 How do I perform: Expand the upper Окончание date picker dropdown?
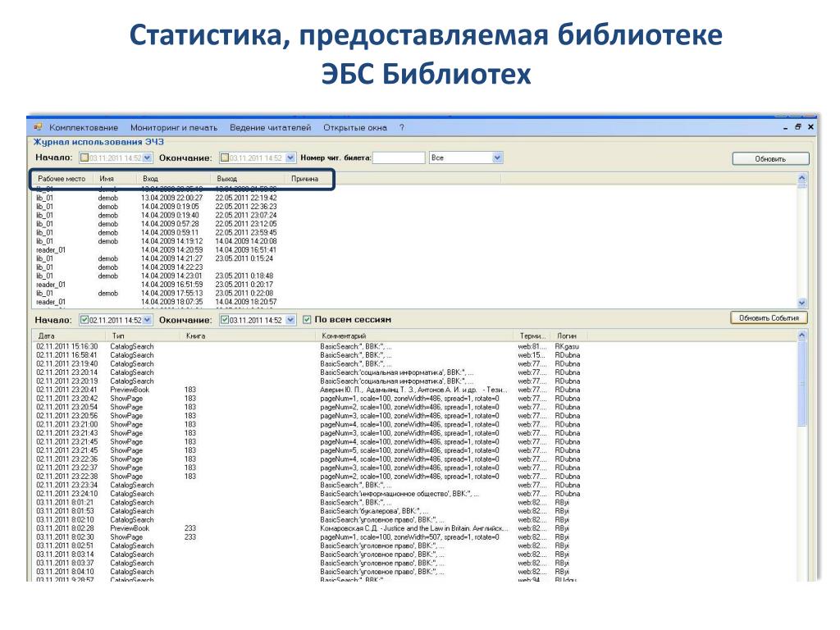(290, 158)
